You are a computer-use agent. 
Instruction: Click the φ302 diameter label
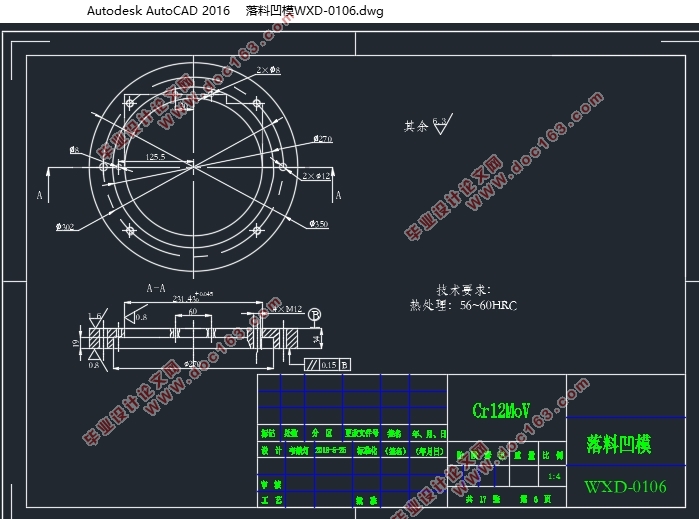point(65,227)
